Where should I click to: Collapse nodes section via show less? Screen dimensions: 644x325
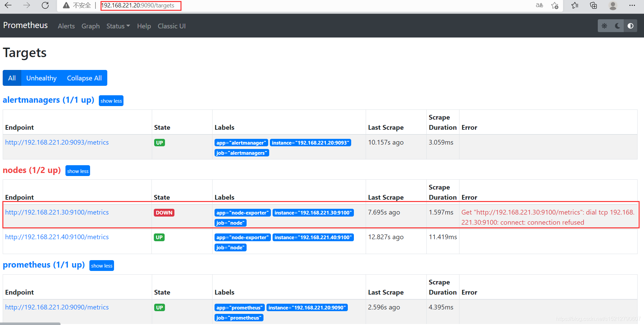click(78, 171)
